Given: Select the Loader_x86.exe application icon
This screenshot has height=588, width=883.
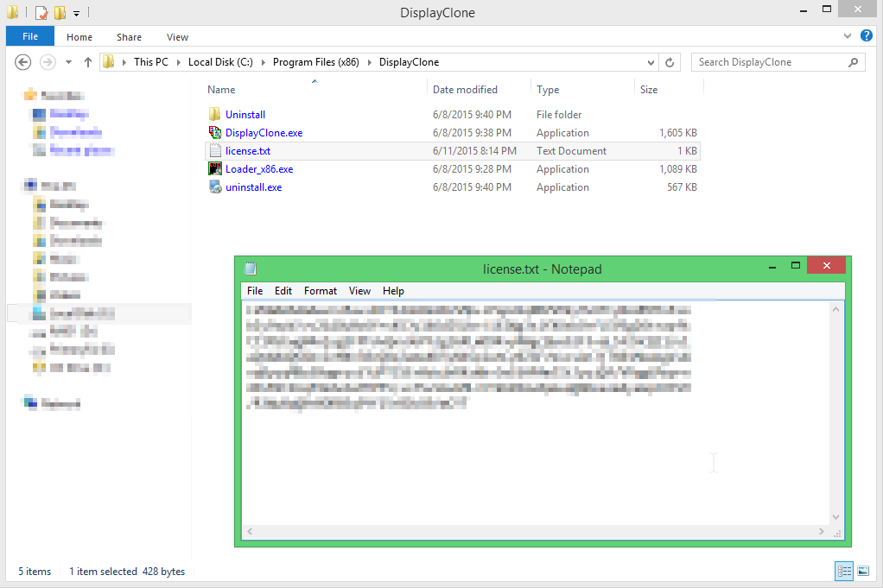Looking at the screenshot, I should pyautogui.click(x=214, y=168).
